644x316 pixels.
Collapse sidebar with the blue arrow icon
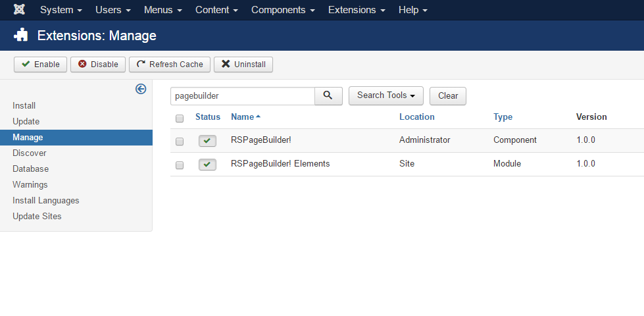click(141, 89)
